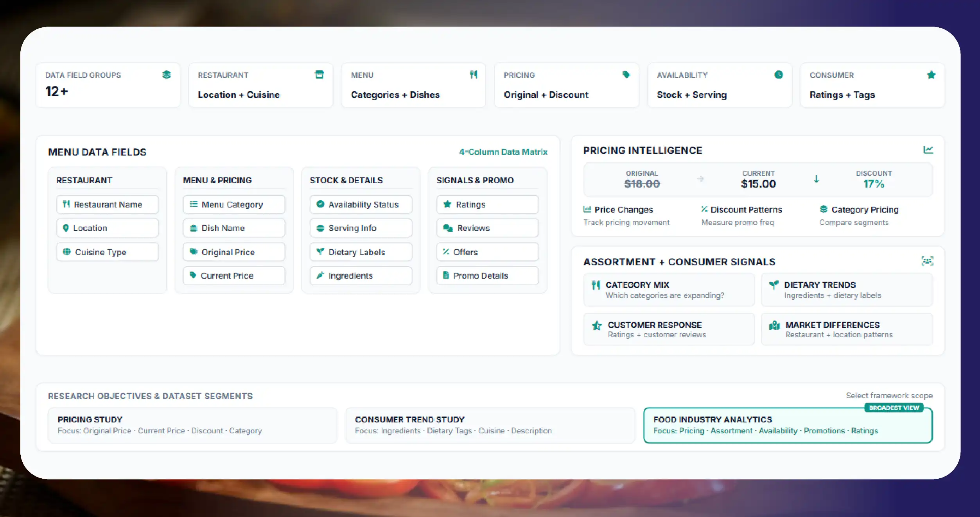The image size is (980, 517).
Task: Click the star icon in Consumer card
Action: click(x=932, y=75)
